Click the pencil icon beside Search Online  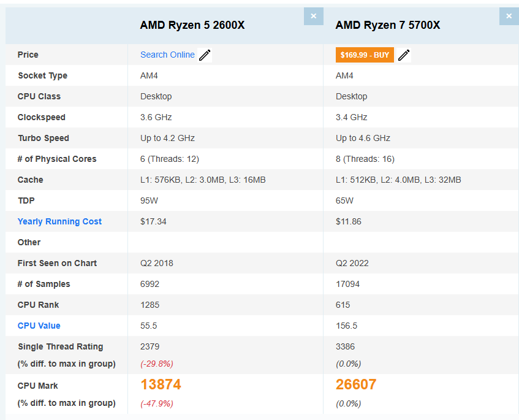click(x=205, y=55)
